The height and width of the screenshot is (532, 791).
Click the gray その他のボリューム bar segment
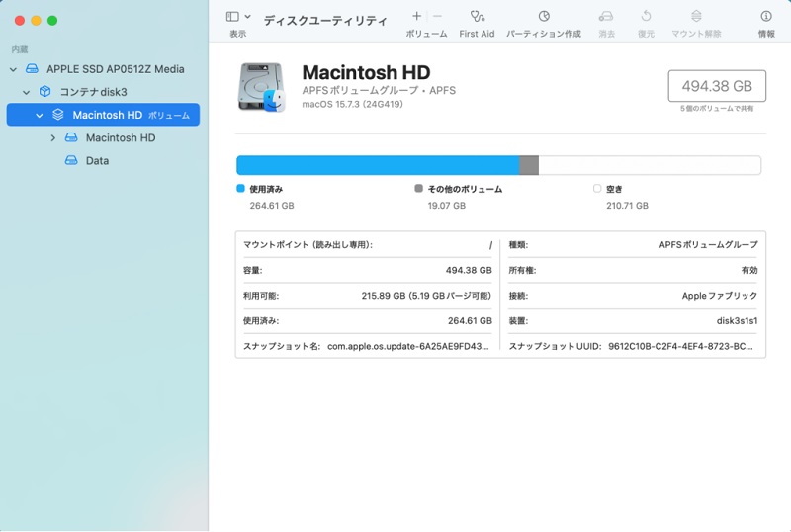529,165
